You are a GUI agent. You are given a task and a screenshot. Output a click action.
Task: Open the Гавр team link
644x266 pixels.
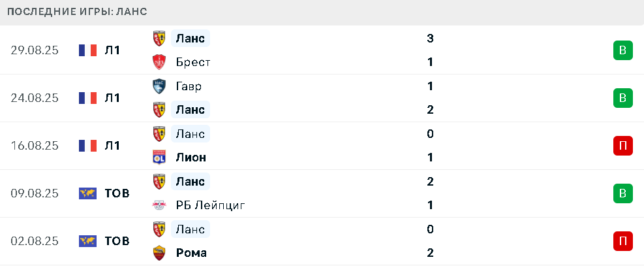click(189, 86)
